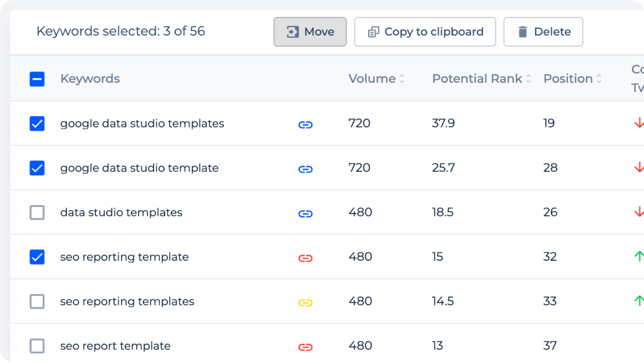
Task: Open link icon for 'data studio templates'
Action: pos(306,214)
